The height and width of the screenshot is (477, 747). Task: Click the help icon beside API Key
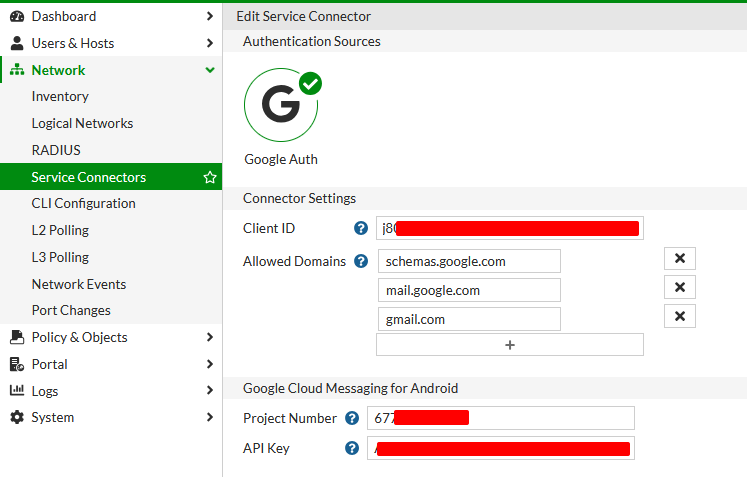(352, 448)
